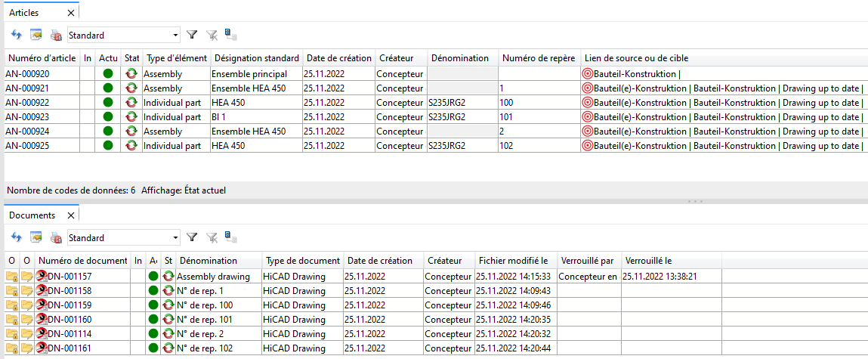The height and width of the screenshot is (359, 868).
Task: Click the open folder icon for DN-001159
Action: pos(27,305)
